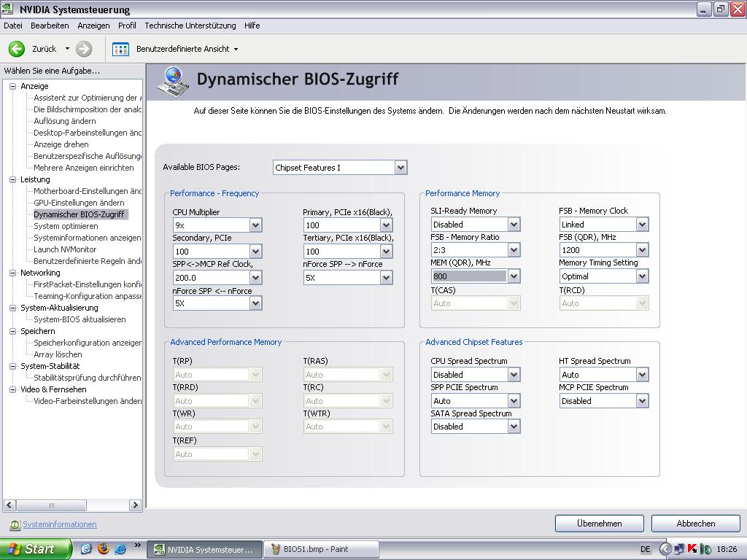The height and width of the screenshot is (560, 747).
Task: Click the Start button
Action: pyautogui.click(x=36, y=549)
